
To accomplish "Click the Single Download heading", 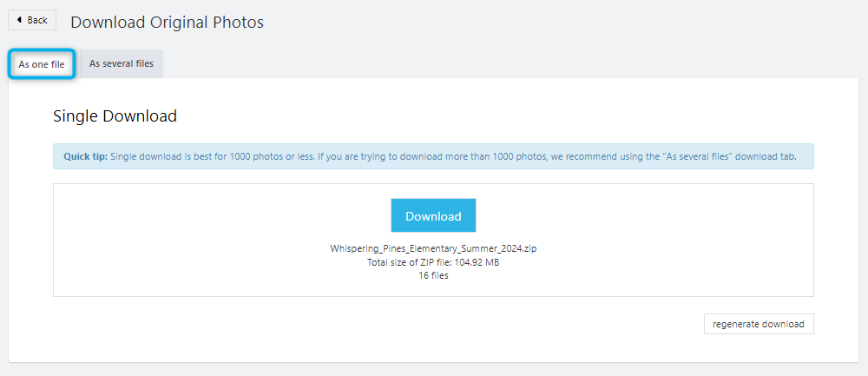I will pos(115,116).
